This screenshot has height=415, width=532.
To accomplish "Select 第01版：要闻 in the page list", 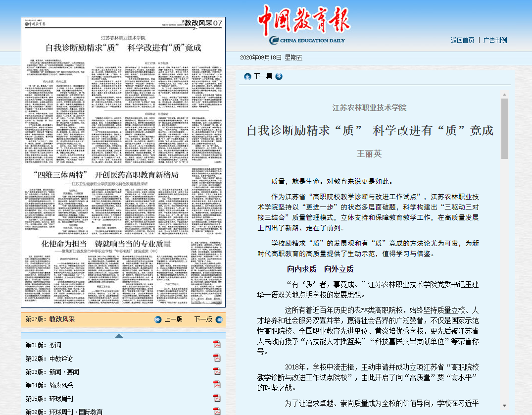I will coord(44,345).
